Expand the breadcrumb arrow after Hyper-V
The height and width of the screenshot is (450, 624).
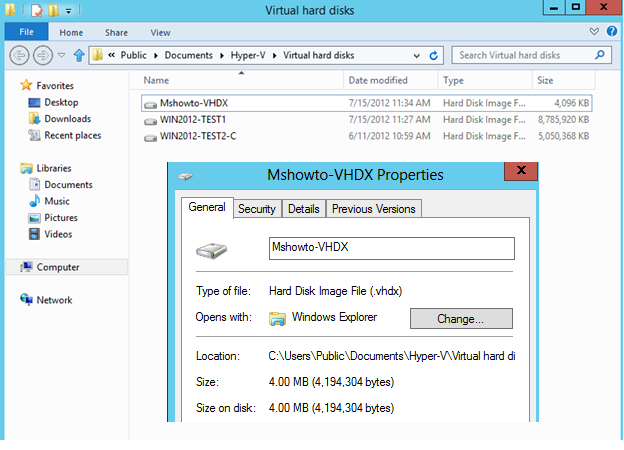pyautogui.click(x=275, y=56)
